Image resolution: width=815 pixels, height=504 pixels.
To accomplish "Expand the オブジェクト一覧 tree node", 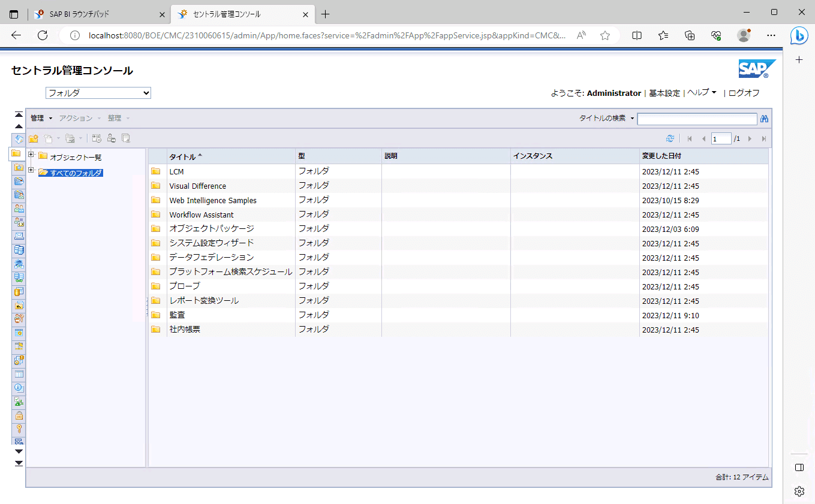I will tap(31, 155).
